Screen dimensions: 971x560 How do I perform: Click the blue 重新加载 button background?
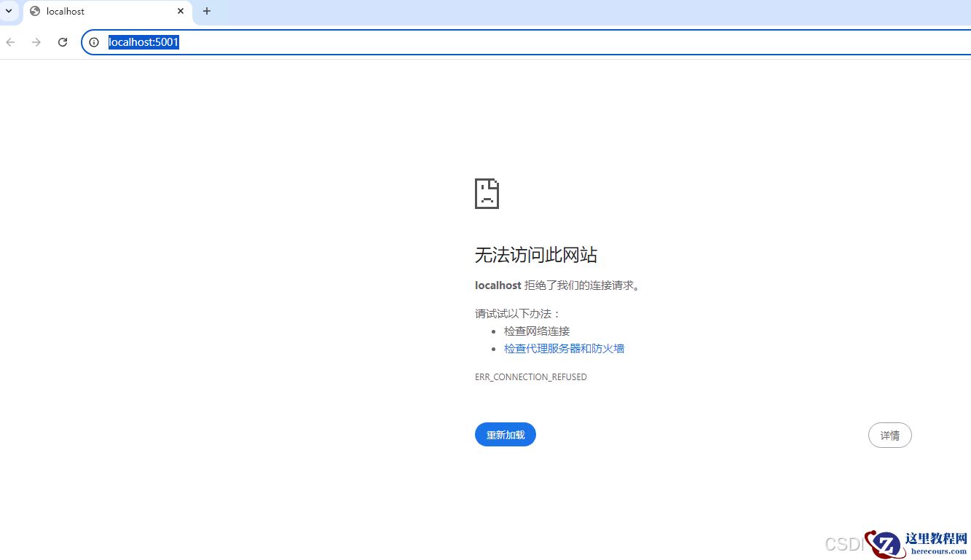505,434
